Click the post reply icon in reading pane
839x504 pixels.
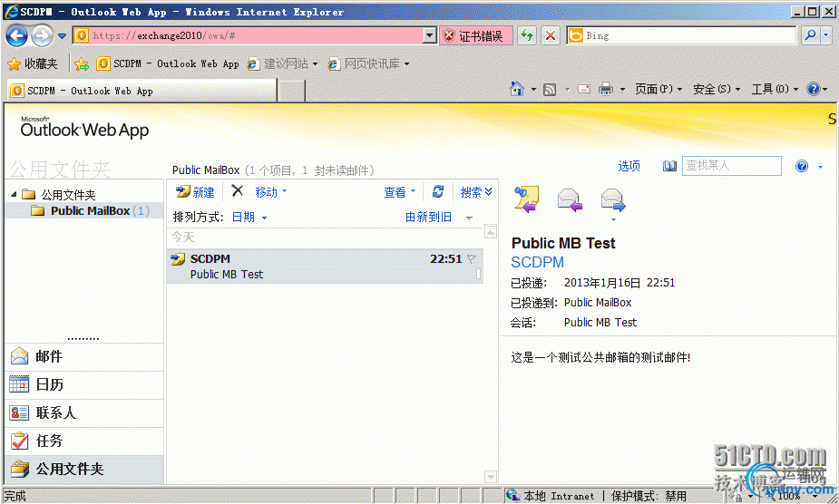526,199
